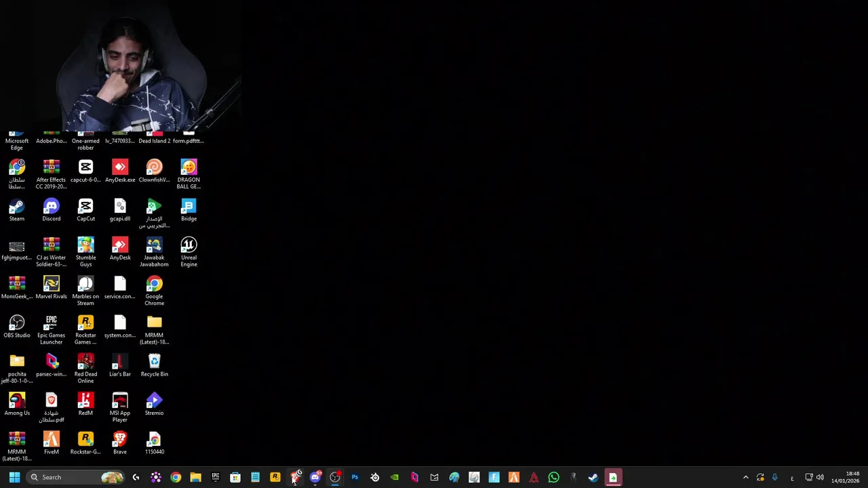This screenshot has width=868, height=488.
Task: Show hidden system tray icons
Action: point(746,477)
